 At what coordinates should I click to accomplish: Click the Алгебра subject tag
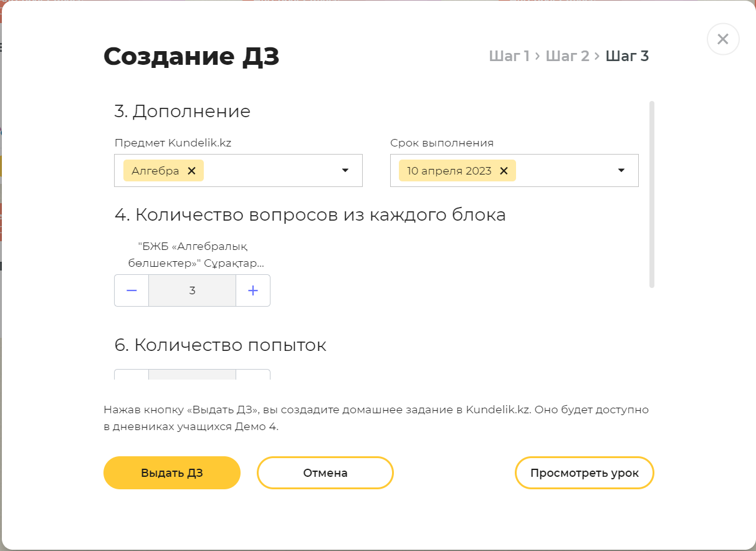point(156,171)
